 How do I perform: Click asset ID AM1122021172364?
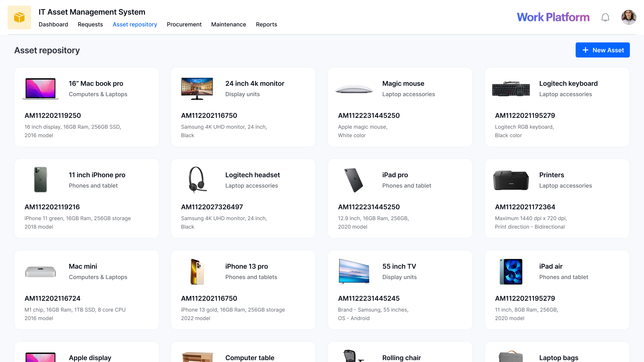(525, 207)
